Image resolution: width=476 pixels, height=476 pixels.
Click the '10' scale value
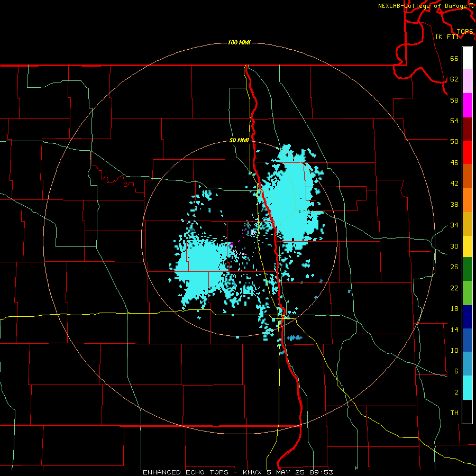(454, 351)
